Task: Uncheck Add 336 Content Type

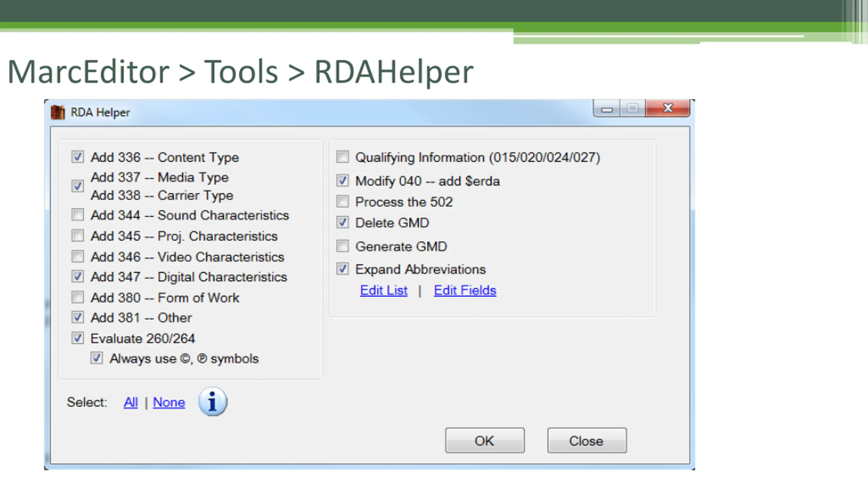Action: [78, 157]
